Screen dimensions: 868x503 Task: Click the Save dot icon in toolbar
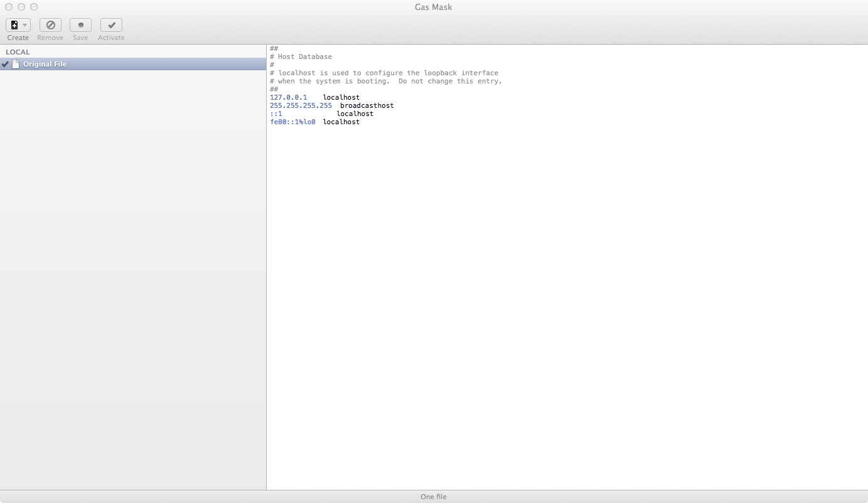click(80, 25)
